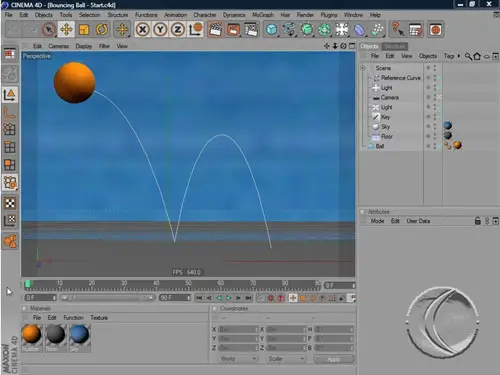This screenshot has height=375, width=500.
Task: Select the orange material swatch
Action: [x=31, y=334]
